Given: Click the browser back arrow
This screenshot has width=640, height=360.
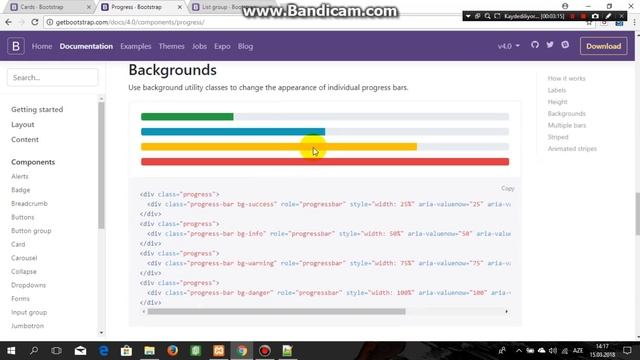Looking at the screenshot, I should [x=9, y=22].
